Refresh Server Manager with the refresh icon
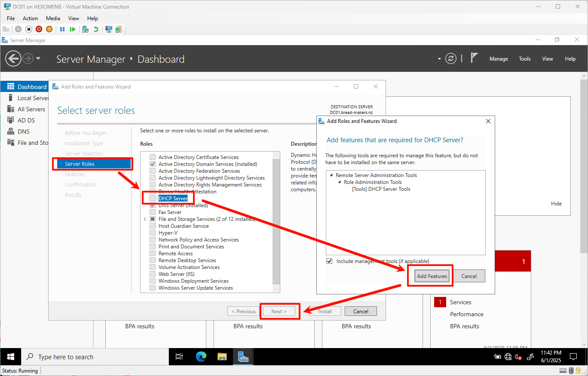This screenshot has height=376, width=588. (450, 58)
